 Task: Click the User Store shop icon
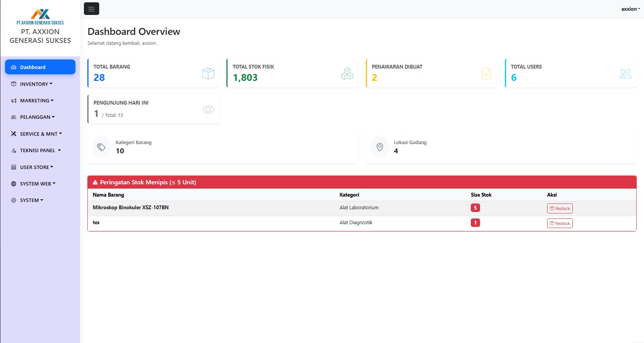[14, 167]
